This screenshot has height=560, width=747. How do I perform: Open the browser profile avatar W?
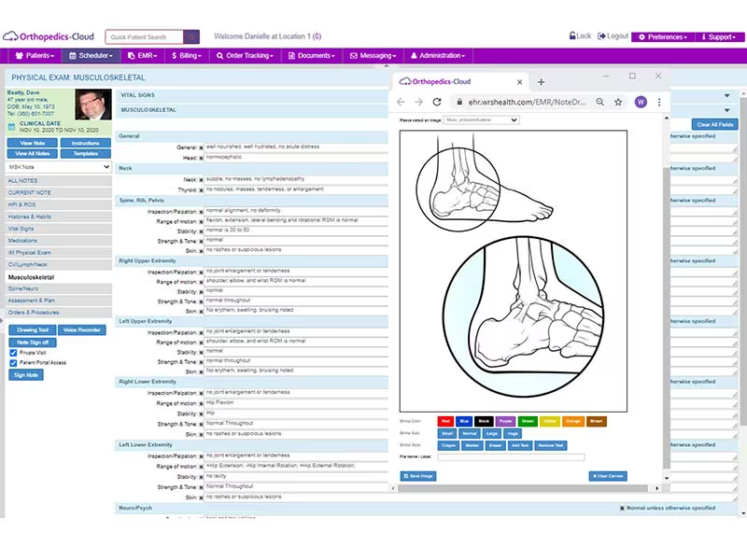coord(641,102)
